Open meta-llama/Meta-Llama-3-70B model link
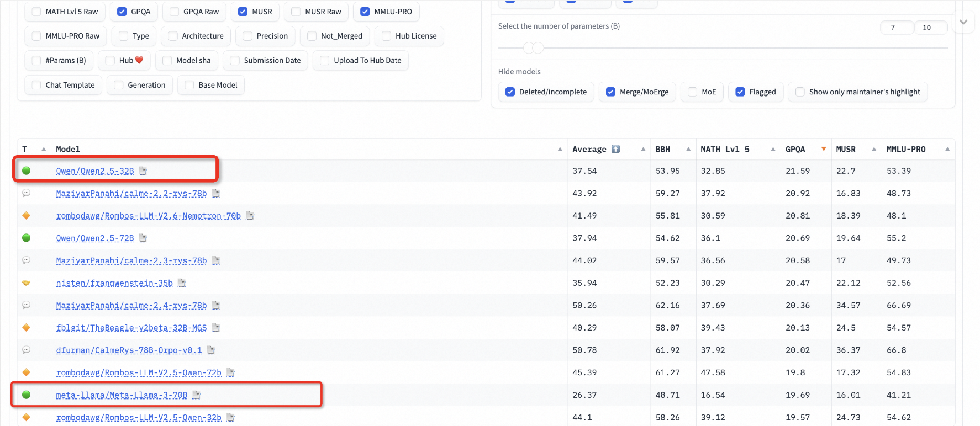Viewport: 980px width, 426px height. (122, 395)
